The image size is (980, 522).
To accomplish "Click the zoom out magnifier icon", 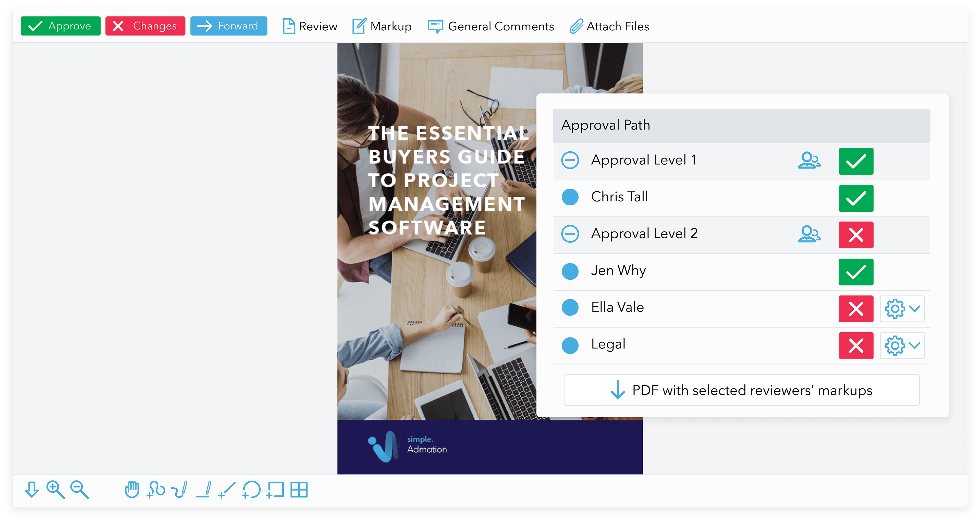I will click(x=79, y=489).
